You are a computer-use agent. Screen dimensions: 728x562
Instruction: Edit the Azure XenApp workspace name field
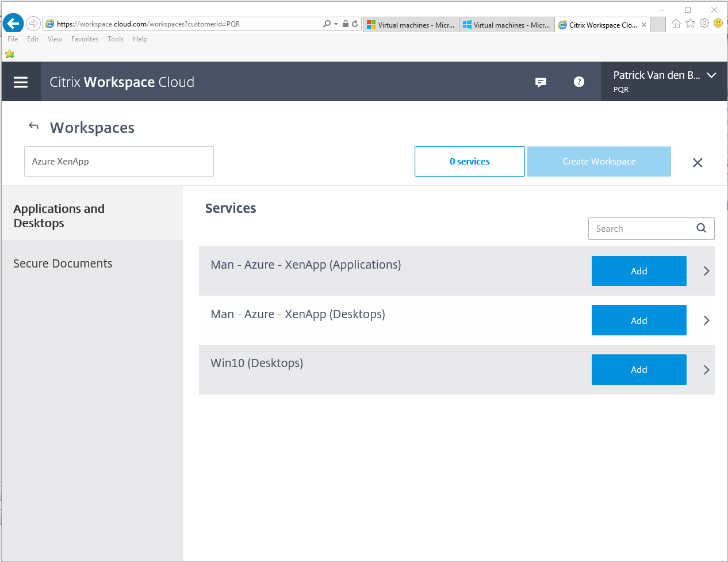(119, 161)
